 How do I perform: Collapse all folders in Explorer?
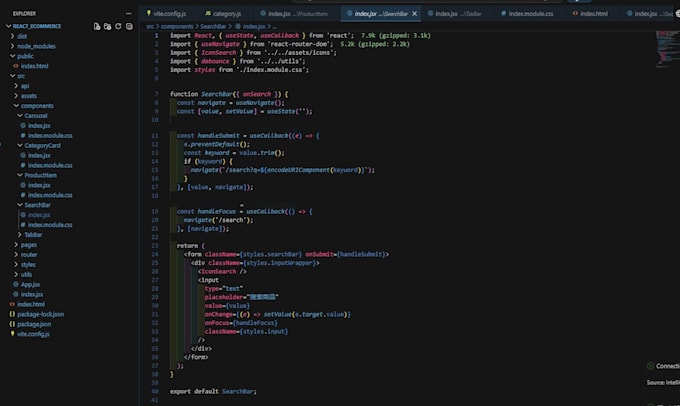[x=129, y=26]
